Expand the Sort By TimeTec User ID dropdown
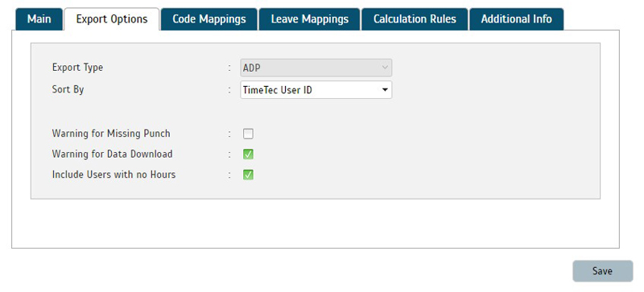 [316, 90]
